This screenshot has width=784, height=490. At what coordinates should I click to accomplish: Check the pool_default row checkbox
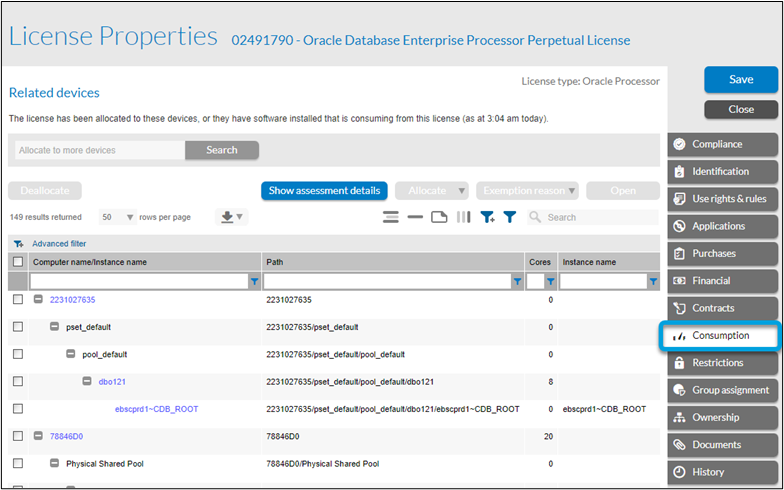tap(18, 354)
